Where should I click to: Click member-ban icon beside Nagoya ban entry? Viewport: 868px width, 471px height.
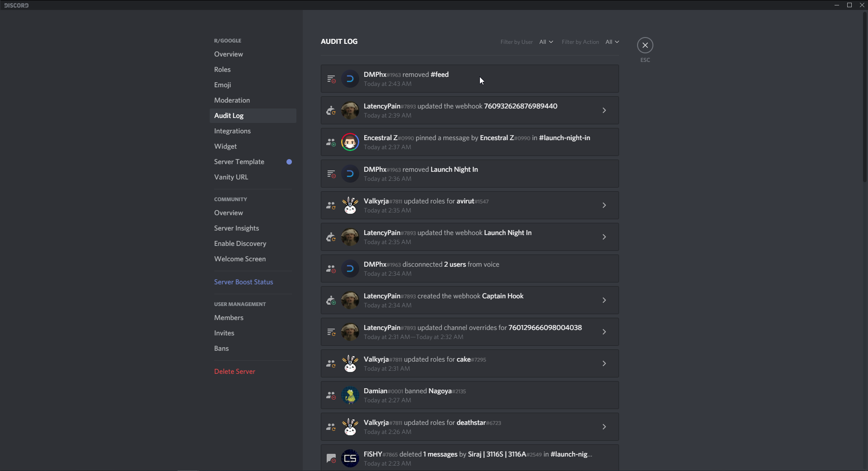tap(331, 396)
